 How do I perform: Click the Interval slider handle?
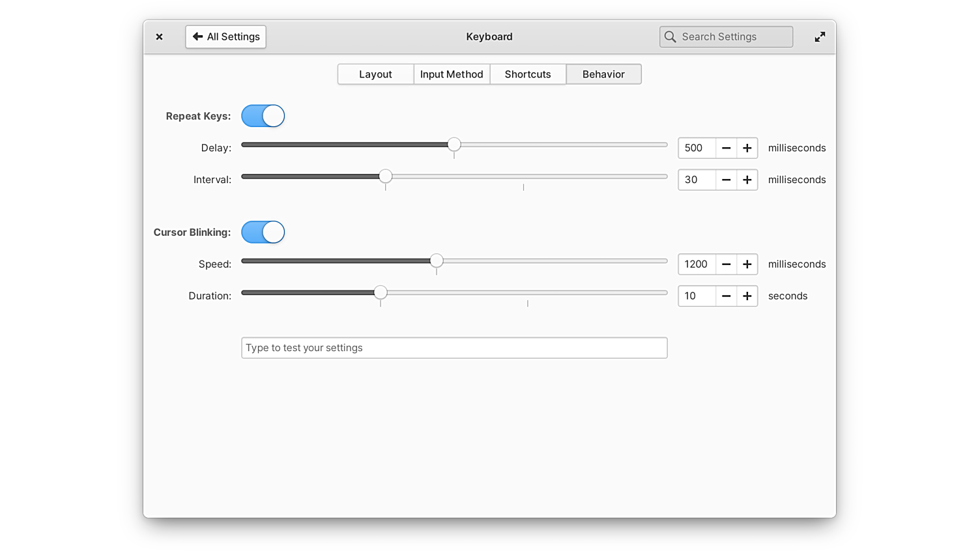tap(386, 177)
